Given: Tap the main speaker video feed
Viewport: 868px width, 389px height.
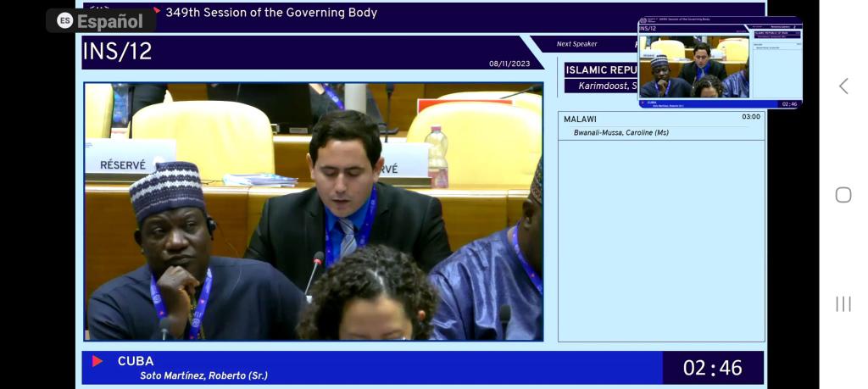Looking at the screenshot, I should pyautogui.click(x=313, y=212).
